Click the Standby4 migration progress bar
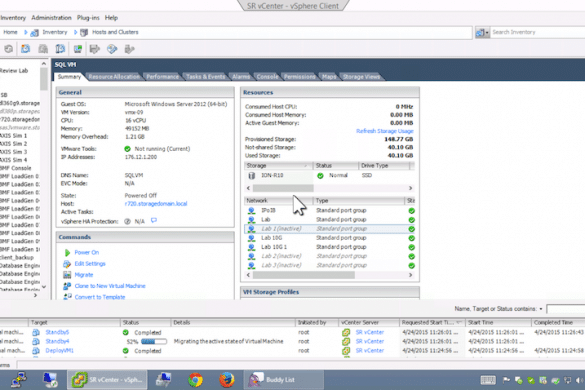The image size is (585, 390). [154, 341]
